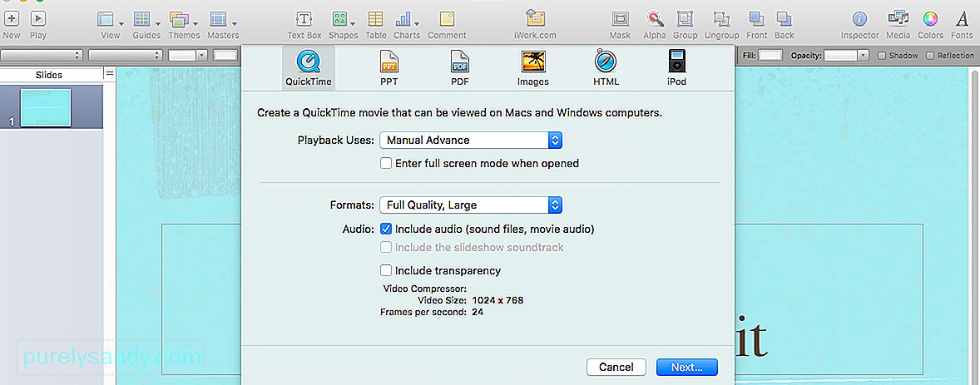The height and width of the screenshot is (385, 980).
Task: Enable full screen mode when opened
Action: pyautogui.click(x=386, y=163)
